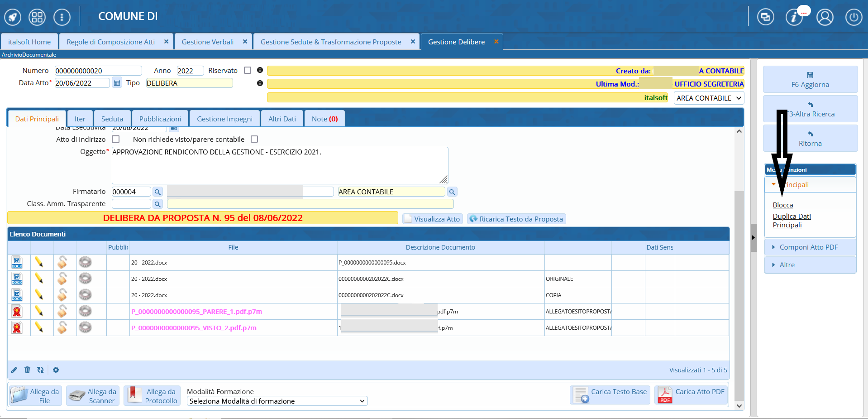
Task: Enable the Atto di Indirizzo checkbox
Action: (x=116, y=140)
